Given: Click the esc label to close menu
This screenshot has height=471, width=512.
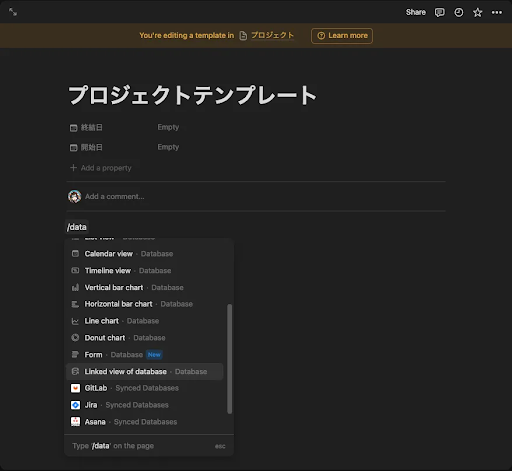Looking at the screenshot, I should pyautogui.click(x=220, y=446).
